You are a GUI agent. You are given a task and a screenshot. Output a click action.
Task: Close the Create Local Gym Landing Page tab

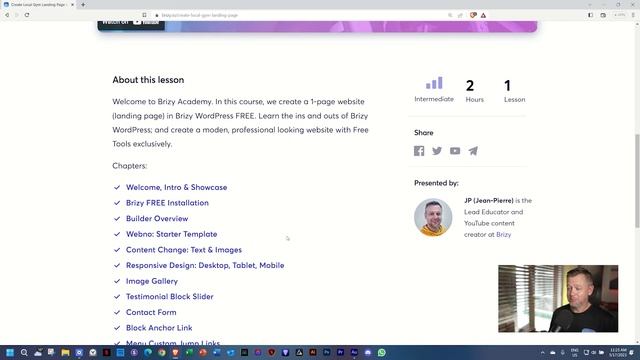coord(72,4)
